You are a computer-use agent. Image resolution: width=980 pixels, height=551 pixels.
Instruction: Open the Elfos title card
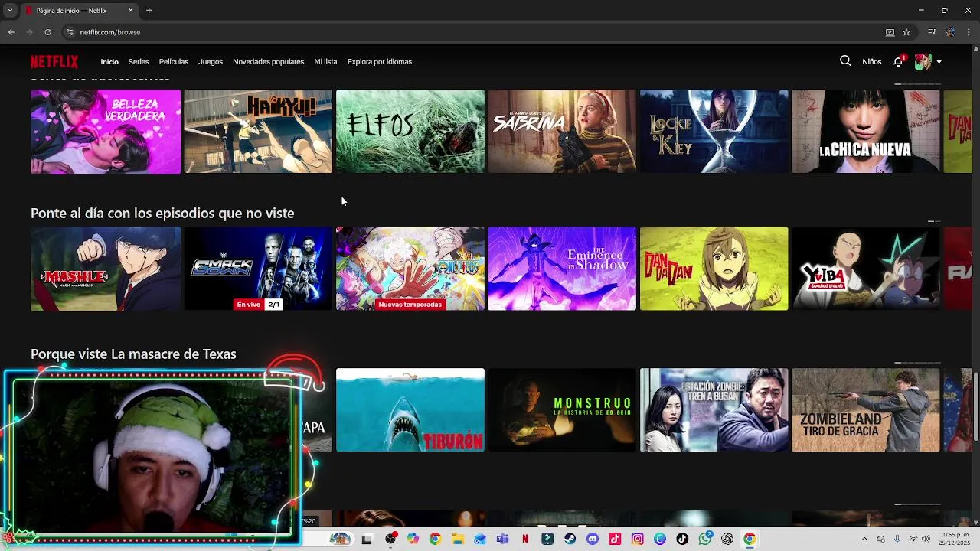point(410,132)
